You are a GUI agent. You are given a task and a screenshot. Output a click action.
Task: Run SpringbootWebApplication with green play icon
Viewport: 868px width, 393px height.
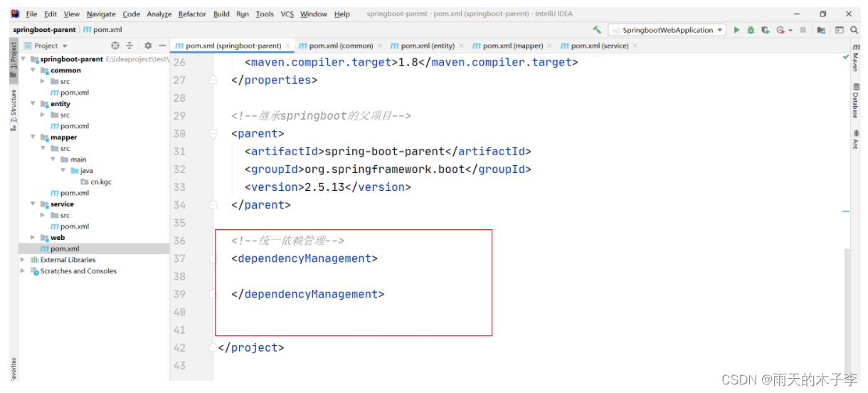737,30
